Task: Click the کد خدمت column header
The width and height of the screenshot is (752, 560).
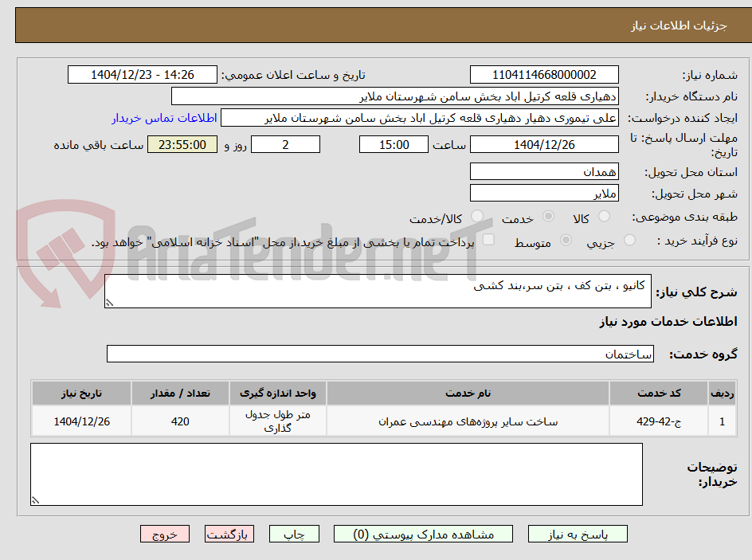Action: click(x=659, y=394)
